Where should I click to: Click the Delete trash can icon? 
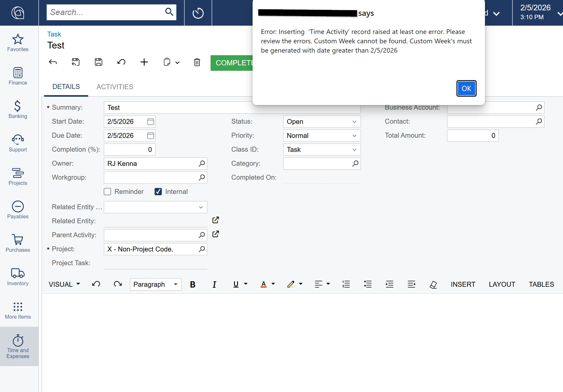(x=197, y=62)
